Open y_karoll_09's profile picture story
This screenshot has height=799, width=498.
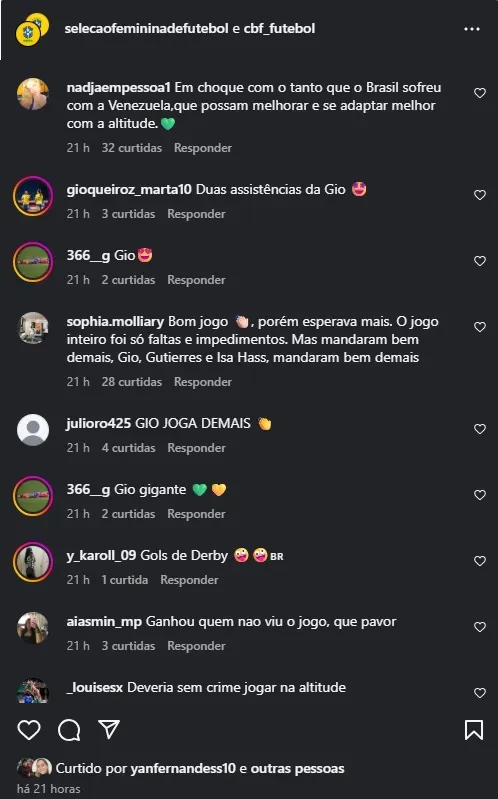(x=33, y=562)
